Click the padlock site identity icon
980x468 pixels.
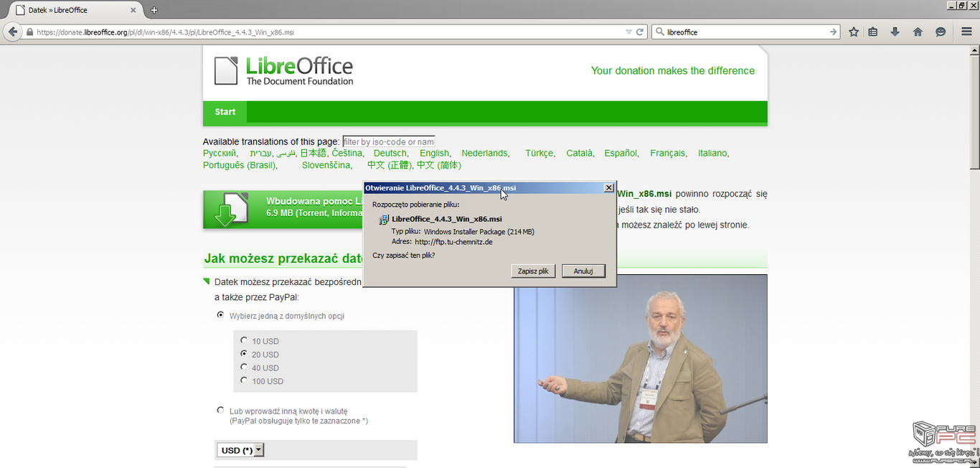[29, 32]
